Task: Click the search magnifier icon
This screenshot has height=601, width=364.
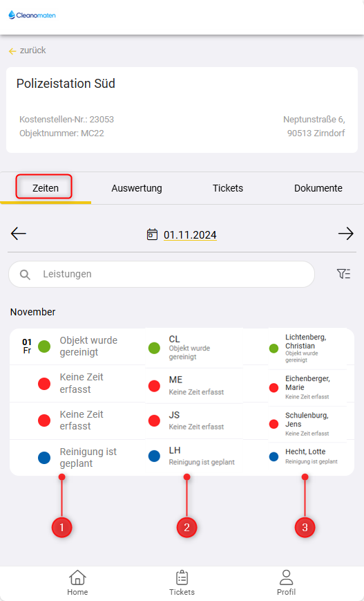Action: click(x=25, y=275)
